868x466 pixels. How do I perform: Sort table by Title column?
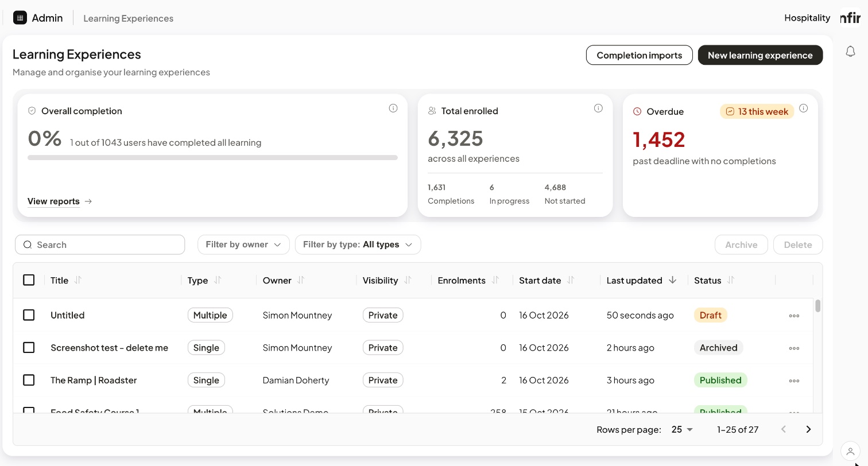[78, 280]
